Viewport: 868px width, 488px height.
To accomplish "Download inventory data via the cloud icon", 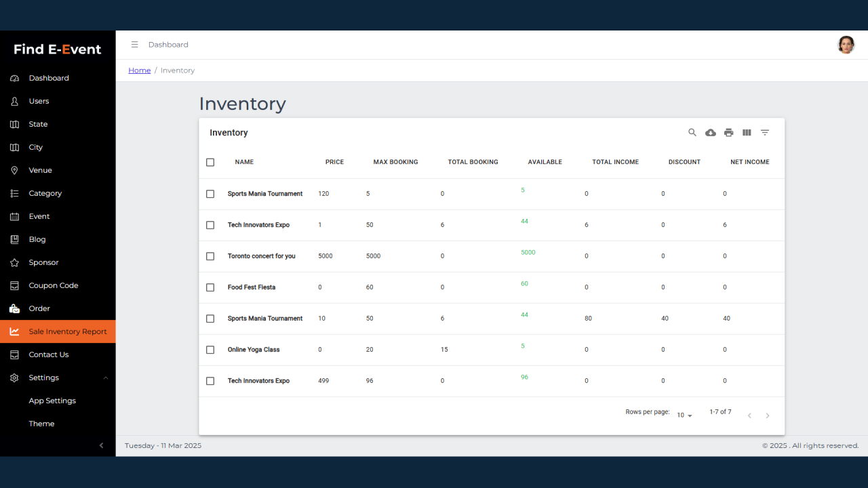I will click(711, 132).
